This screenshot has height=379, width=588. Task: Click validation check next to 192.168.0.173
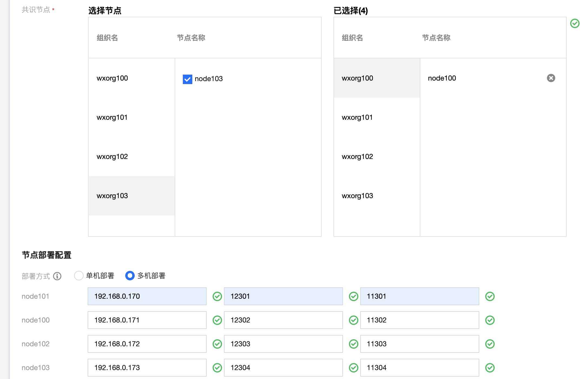coord(217,368)
